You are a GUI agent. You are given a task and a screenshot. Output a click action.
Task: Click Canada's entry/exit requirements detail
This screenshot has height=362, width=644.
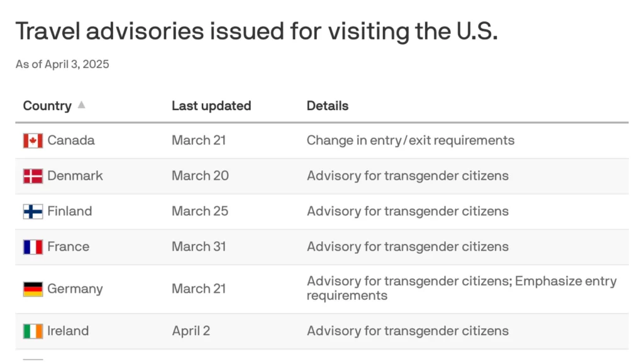(410, 140)
